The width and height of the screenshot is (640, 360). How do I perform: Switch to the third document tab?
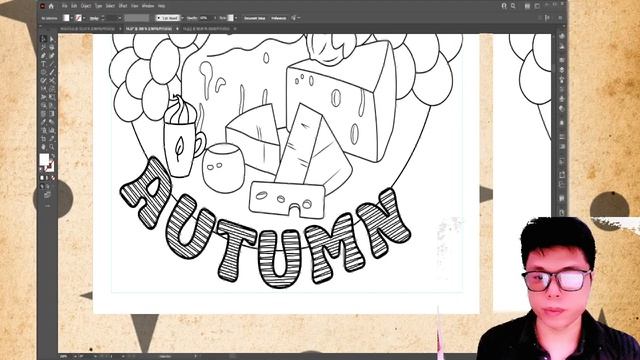pos(206,29)
